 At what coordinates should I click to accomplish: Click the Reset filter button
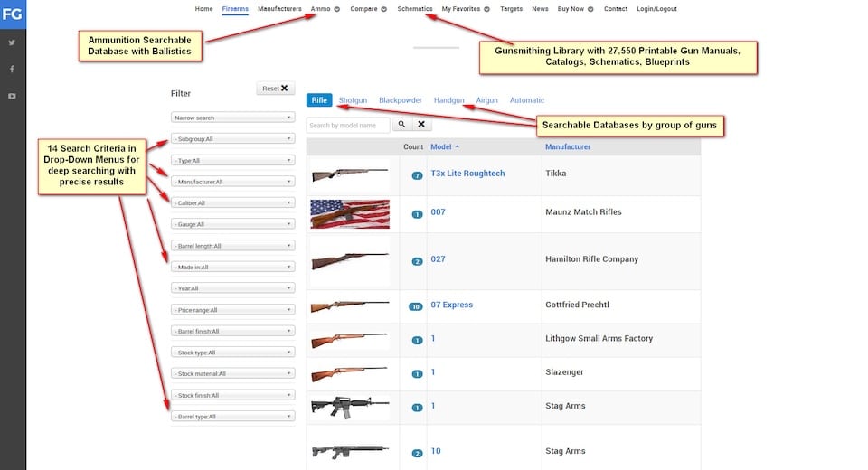click(x=275, y=88)
